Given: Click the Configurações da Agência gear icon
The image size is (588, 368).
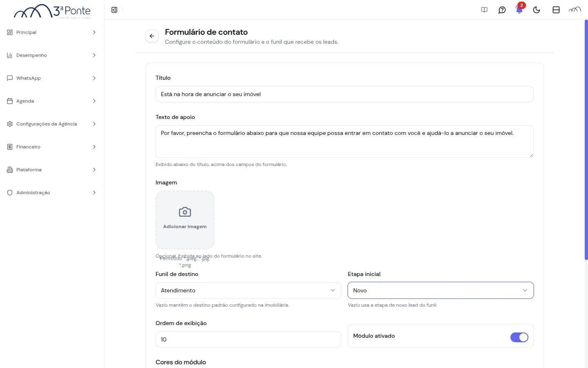Looking at the screenshot, I should point(10,124).
